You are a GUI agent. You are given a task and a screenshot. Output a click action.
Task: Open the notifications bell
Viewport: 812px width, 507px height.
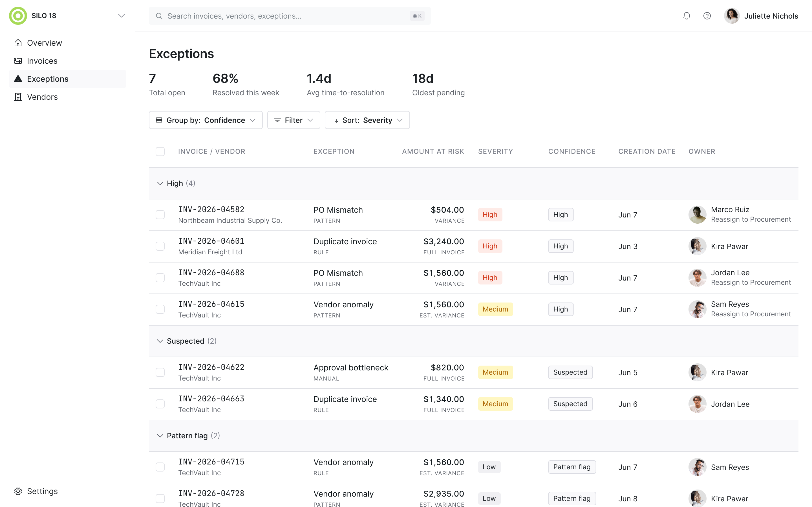pyautogui.click(x=687, y=16)
